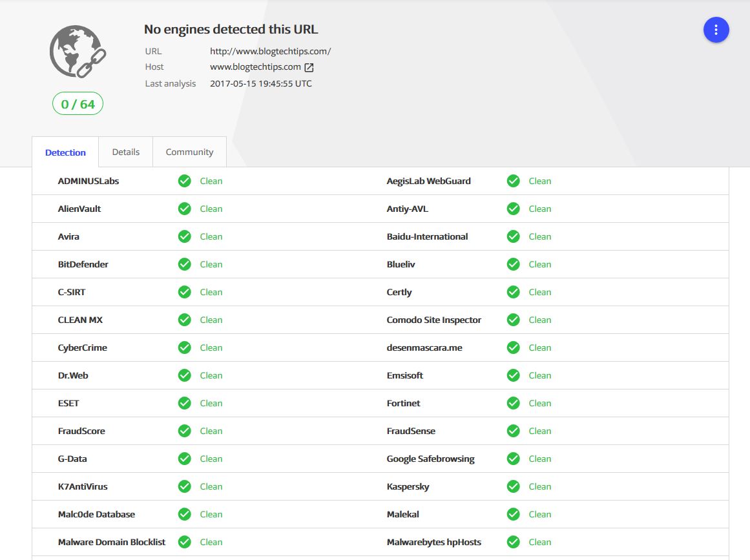
Task: Click the green check icon for Malc0de Database
Action: click(185, 514)
